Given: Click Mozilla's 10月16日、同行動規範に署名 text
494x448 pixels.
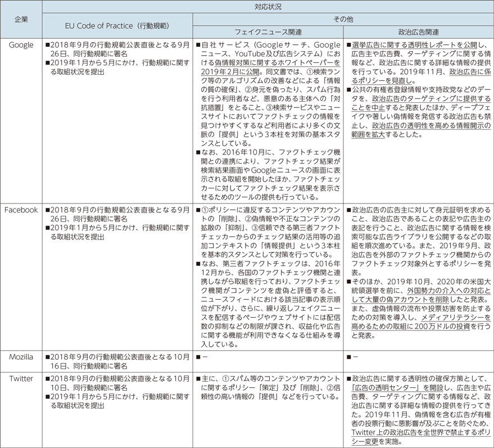Looking at the screenshot, I should 120,361.
